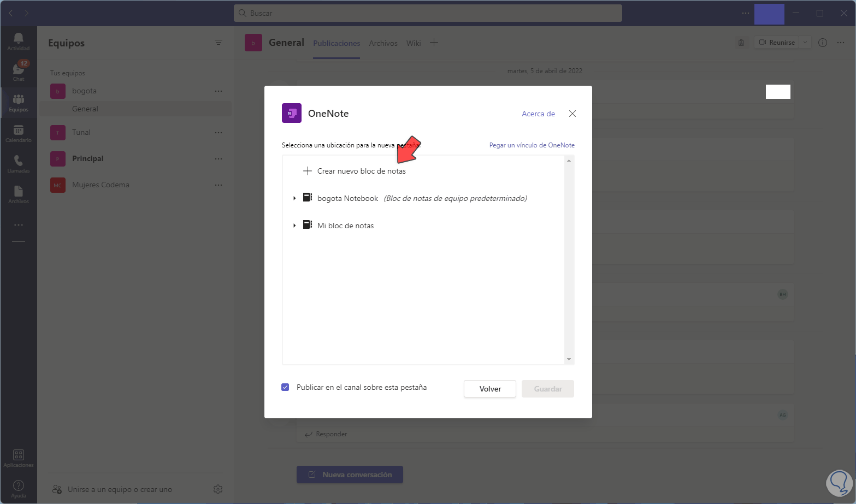Click the bogota Notebook icon

[308, 198]
